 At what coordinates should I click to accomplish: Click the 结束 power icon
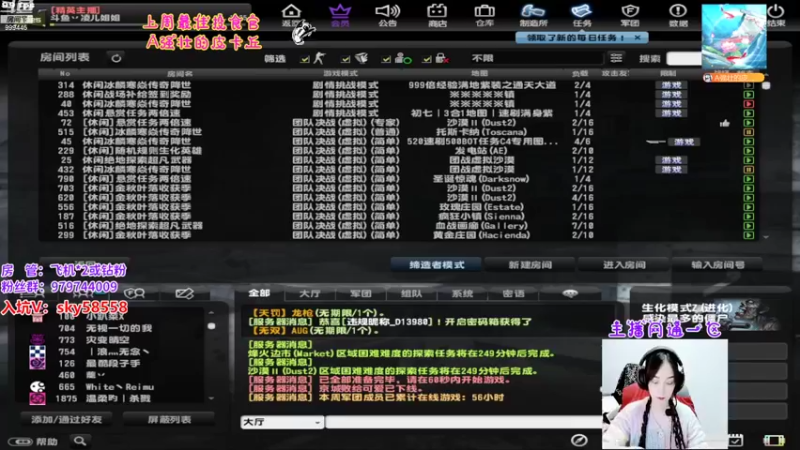coord(776,15)
